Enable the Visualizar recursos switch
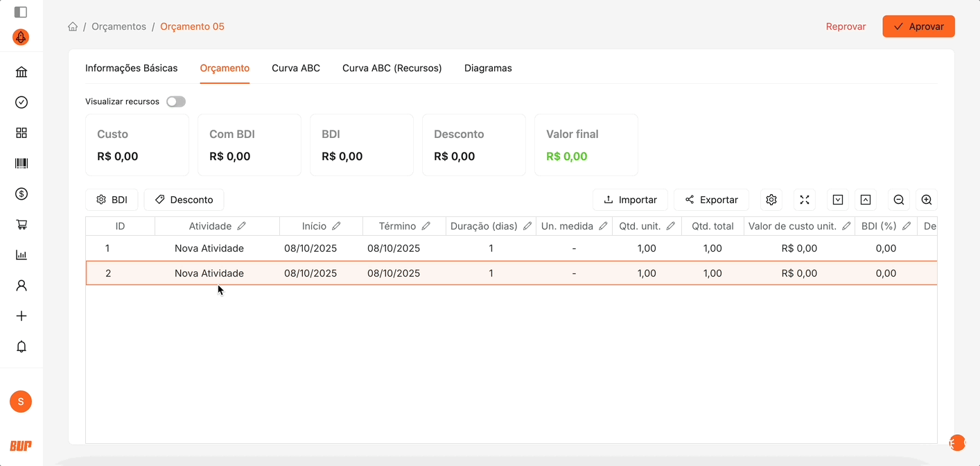The width and height of the screenshot is (980, 466). (x=176, y=102)
